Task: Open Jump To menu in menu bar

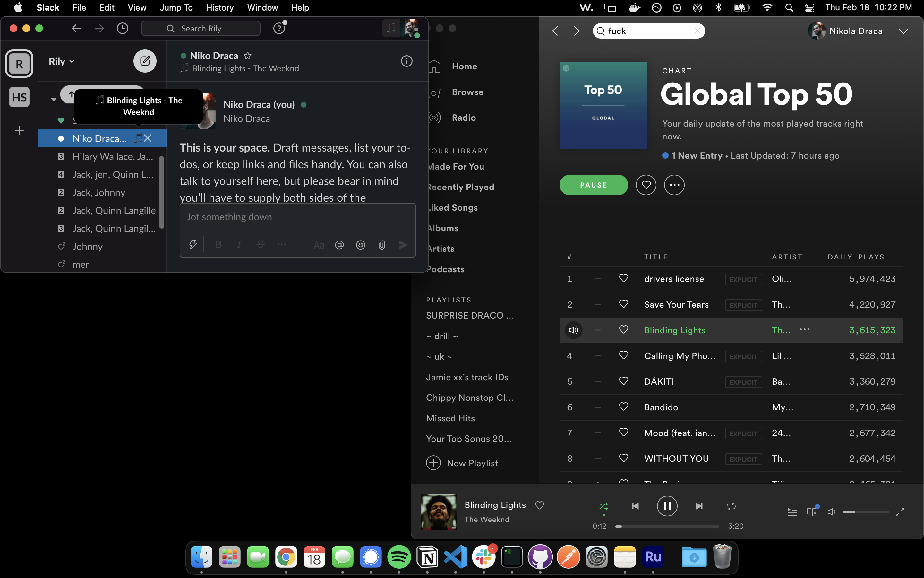Action: point(176,8)
